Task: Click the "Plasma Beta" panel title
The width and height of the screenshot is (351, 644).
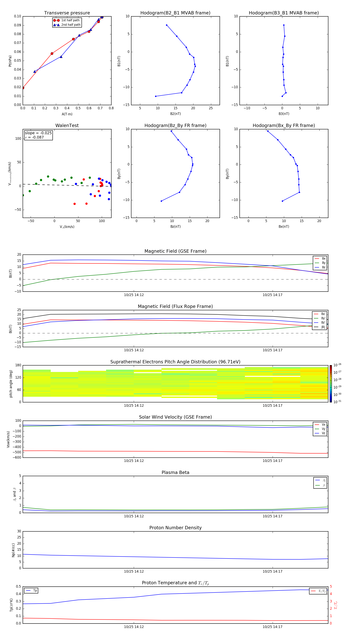Action: 175,472
